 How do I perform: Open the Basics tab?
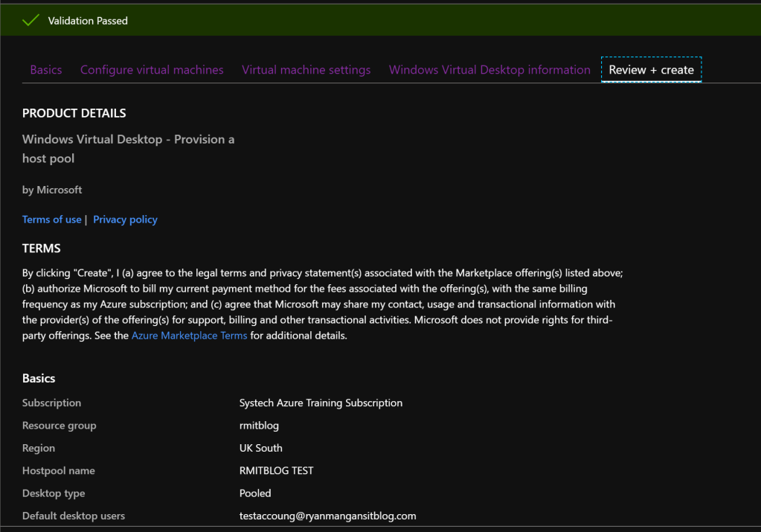[46, 70]
